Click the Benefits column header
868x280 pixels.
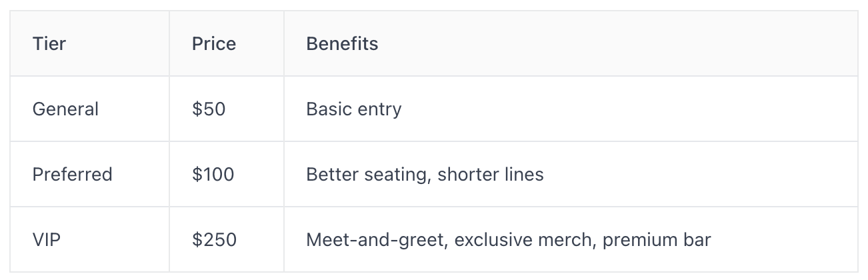click(x=571, y=43)
